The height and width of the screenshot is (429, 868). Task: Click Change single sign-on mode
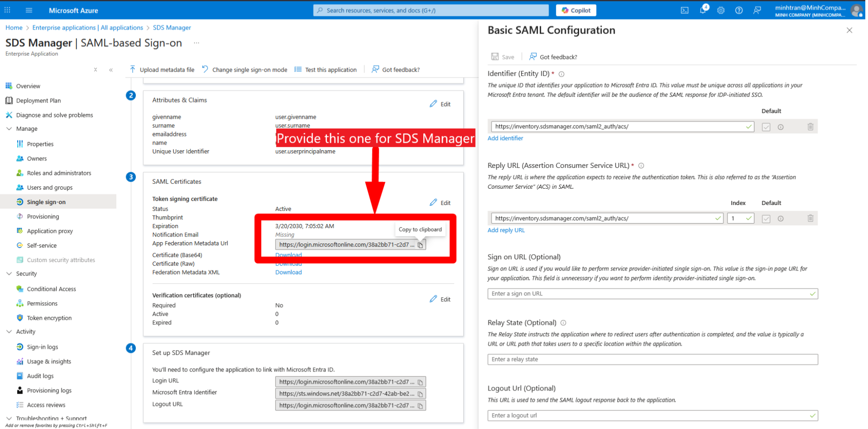244,70
